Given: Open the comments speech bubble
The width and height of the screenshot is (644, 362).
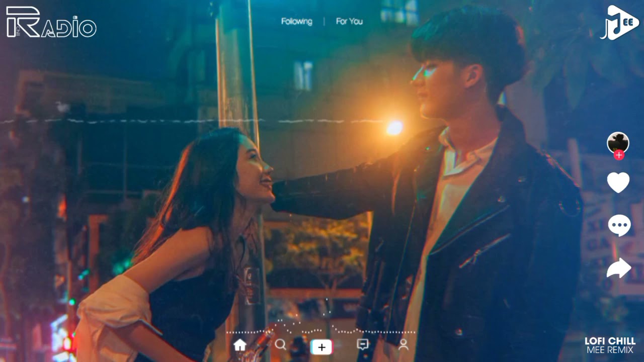Looking at the screenshot, I should click(619, 225).
